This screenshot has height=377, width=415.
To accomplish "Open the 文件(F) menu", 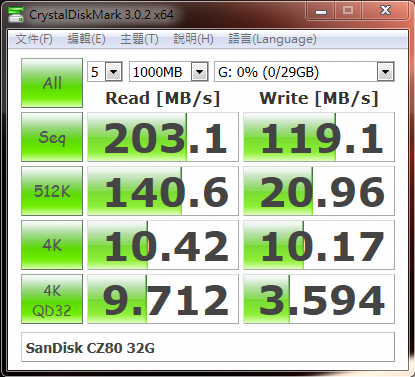I will click(x=34, y=39).
